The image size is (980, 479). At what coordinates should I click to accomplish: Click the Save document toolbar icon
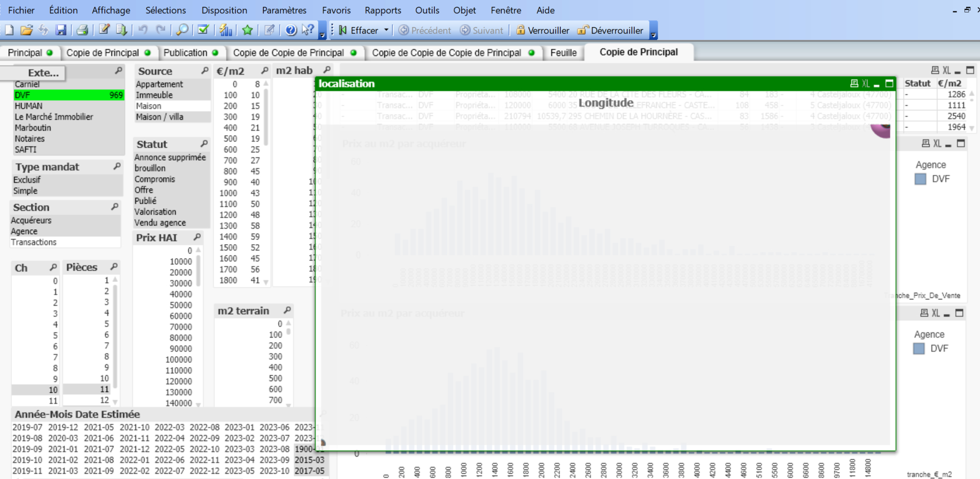click(x=61, y=30)
